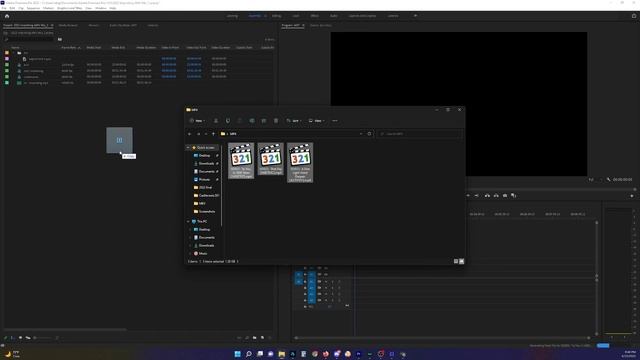Image resolution: width=640 pixels, height=360 pixels.
Task: Open the Media Browser panel tab
Action: pyautogui.click(x=68, y=25)
